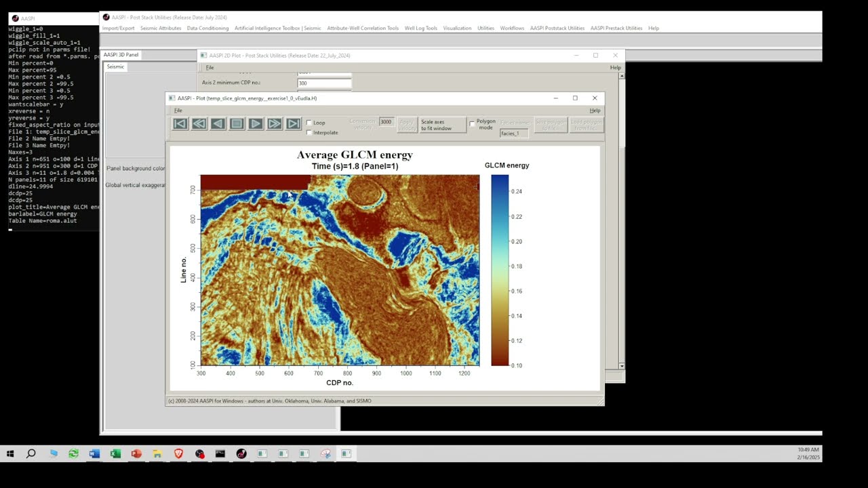Open the AASPI Poststack Utilities menu
Image resolution: width=868 pixels, height=488 pixels.
(557, 28)
